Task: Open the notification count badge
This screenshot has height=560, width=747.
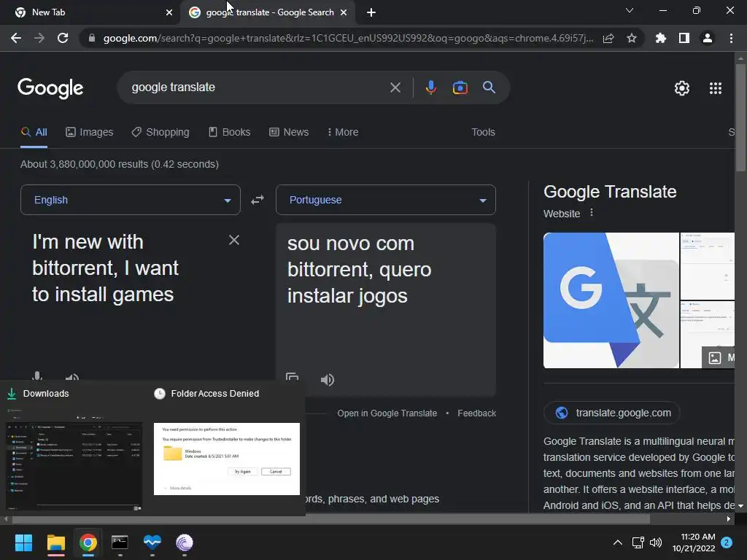Action: click(727, 542)
